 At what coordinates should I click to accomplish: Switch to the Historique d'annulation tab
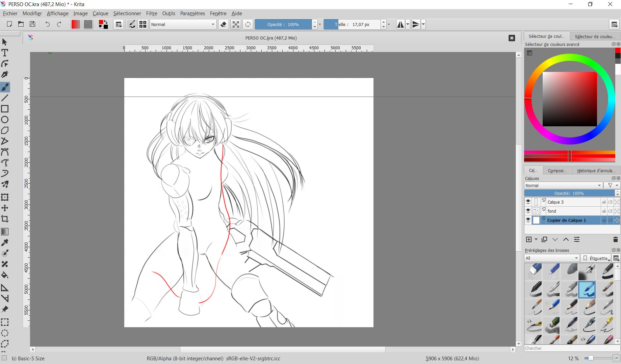point(596,171)
